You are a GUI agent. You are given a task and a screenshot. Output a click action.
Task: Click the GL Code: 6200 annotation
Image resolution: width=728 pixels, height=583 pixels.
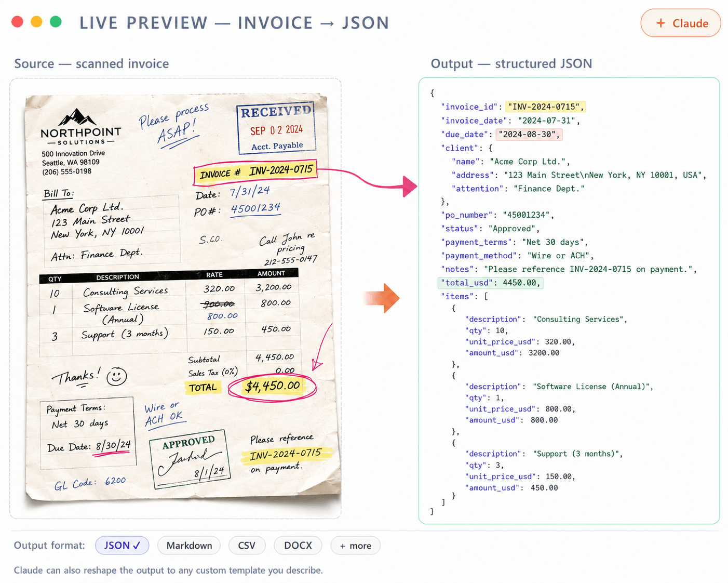[x=90, y=483]
